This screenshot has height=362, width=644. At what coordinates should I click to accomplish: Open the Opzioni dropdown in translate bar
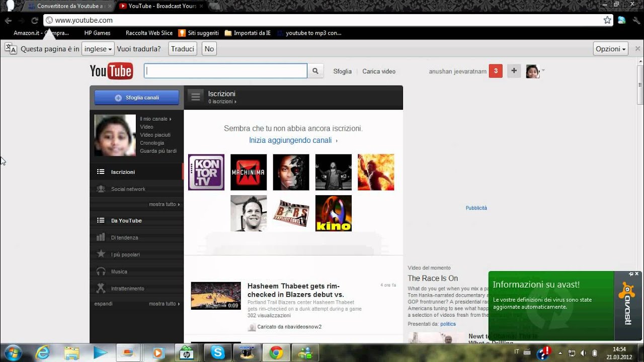611,49
